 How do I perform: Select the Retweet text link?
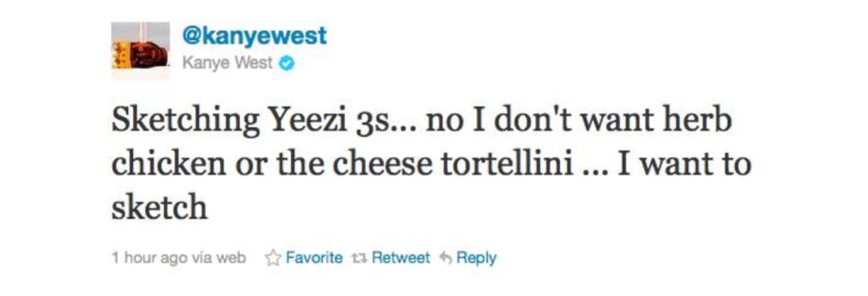point(401,258)
